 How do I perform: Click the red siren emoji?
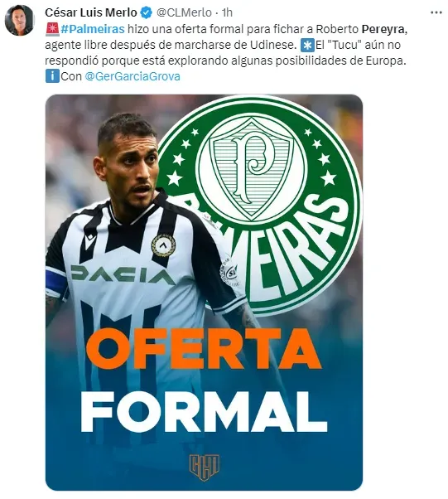(x=52, y=29)
